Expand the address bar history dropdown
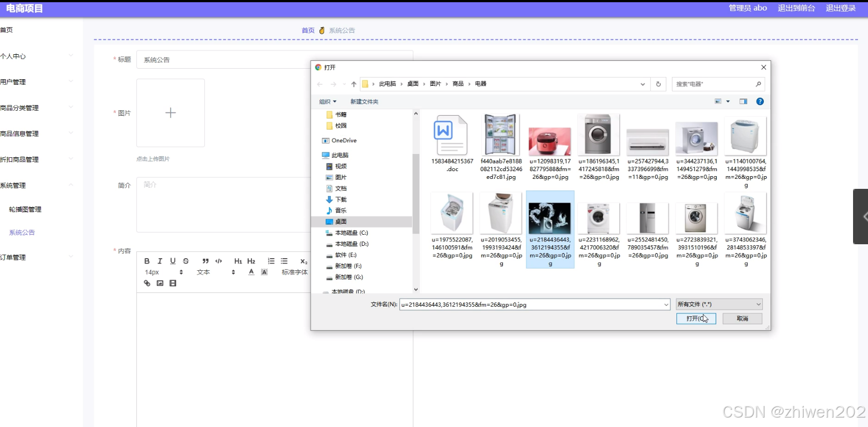Image resolution: width=868 pixels, height=427 pixels. (x=643, y=84)
